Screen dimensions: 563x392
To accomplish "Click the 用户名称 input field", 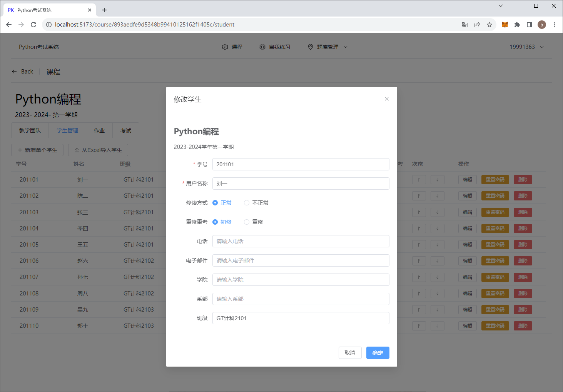I will [301, 183].
